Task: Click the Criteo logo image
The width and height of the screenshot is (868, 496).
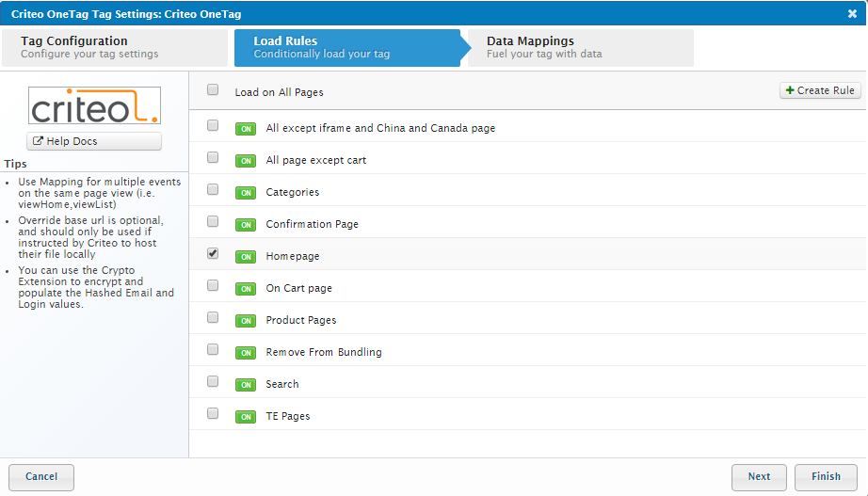Action: pos(95,105)
